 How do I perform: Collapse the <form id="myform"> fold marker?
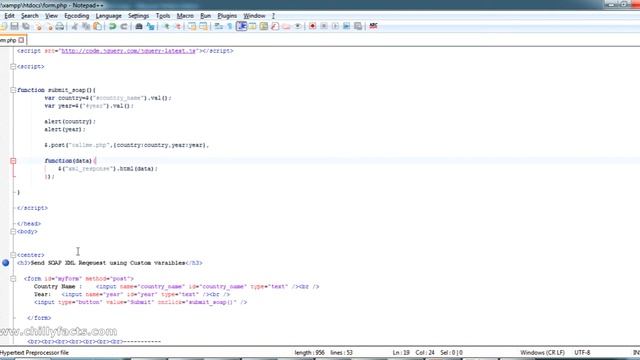(x=13, y=279)
